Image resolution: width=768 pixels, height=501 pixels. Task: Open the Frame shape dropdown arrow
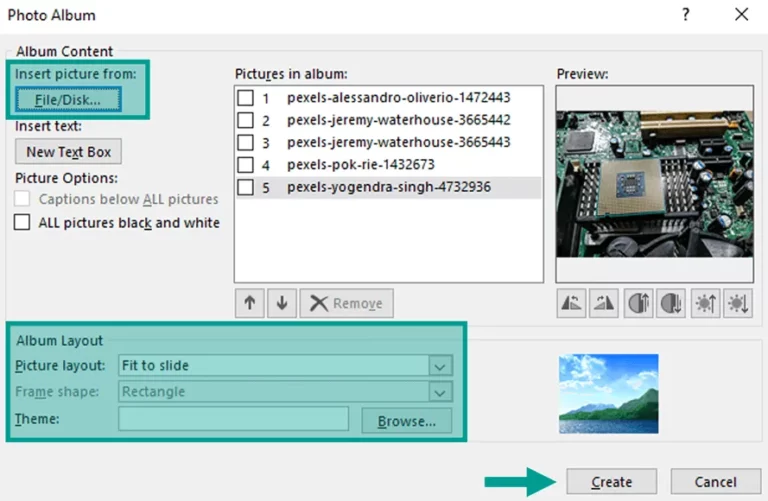(440, 392)
